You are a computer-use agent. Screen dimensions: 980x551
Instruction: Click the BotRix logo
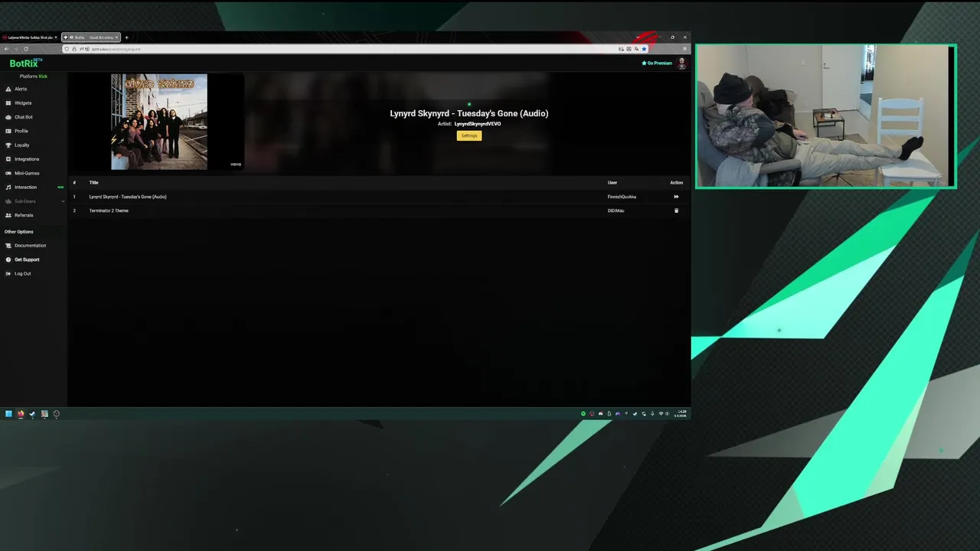25,64
